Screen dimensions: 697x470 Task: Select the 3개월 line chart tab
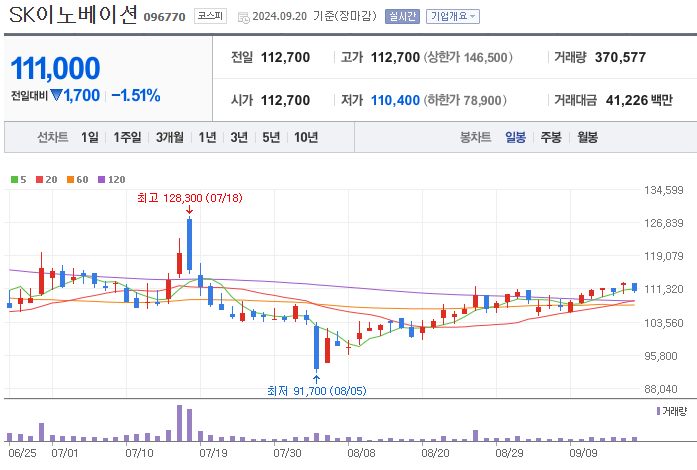tap(170, 137)
